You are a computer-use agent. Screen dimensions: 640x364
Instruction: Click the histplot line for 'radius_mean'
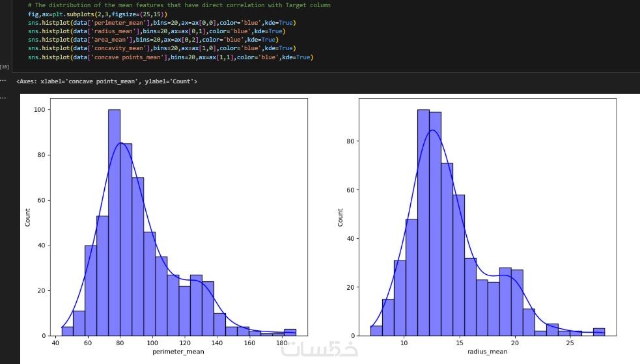157,31
